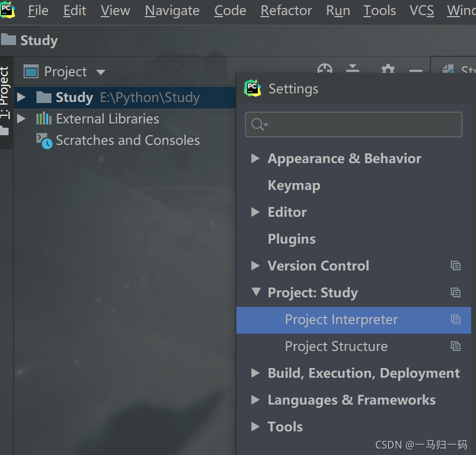Open the Navigate menu
Image resolution: width=476 pixels, height=455 pixels.
172,11
